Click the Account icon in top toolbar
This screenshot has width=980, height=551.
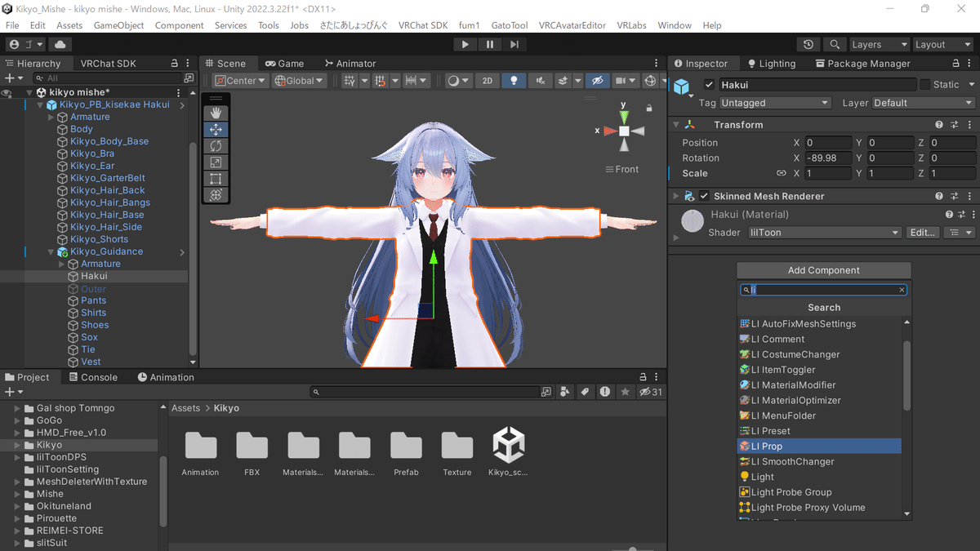14,45
